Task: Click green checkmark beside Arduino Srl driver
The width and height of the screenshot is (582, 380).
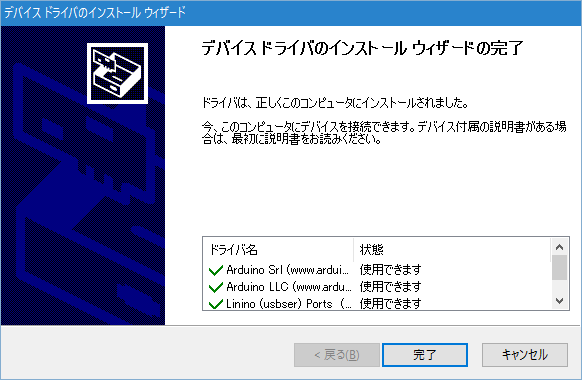Action: (216, 270)
